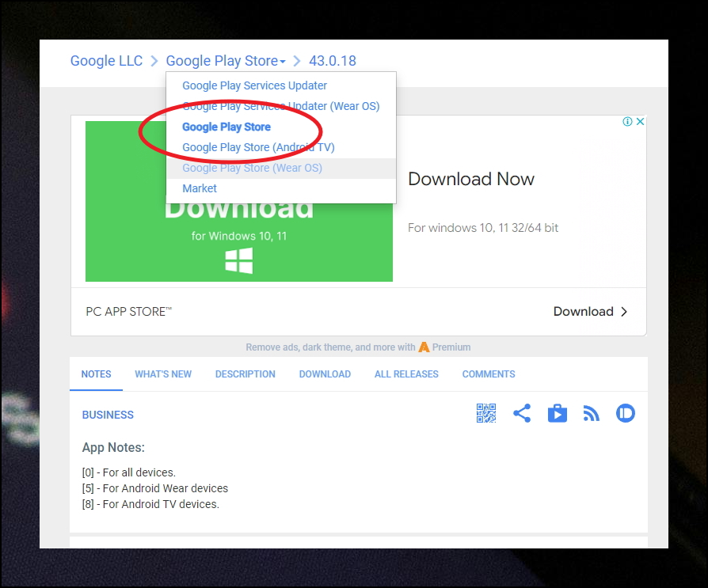Switch to the What's New tab

point(163,374)
